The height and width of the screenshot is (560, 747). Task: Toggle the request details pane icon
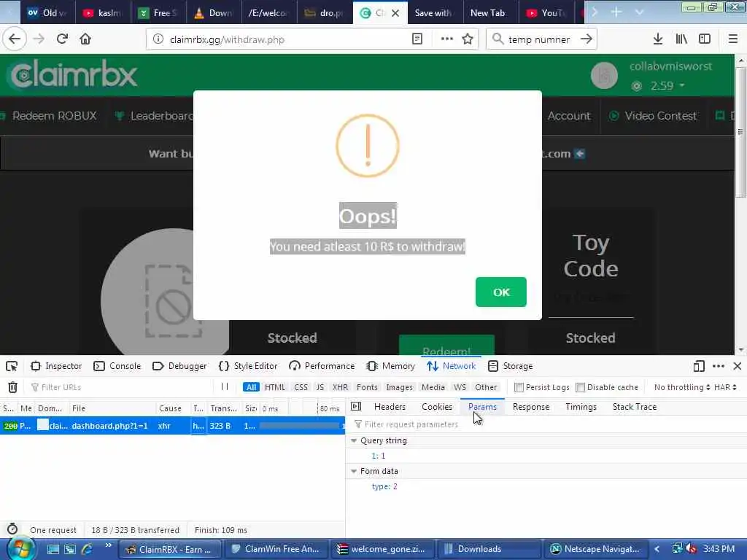click(356, 406)
